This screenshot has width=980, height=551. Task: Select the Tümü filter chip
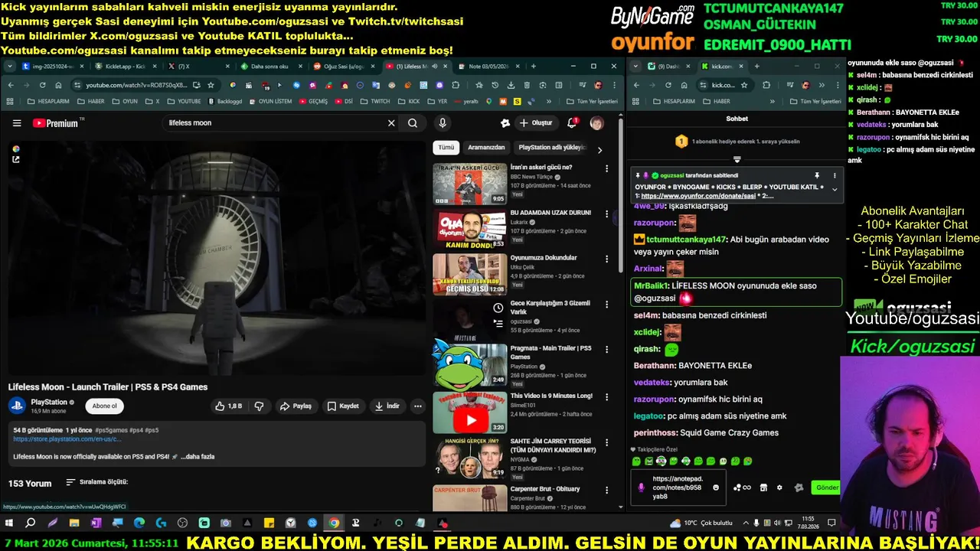(x=446, y=148)
